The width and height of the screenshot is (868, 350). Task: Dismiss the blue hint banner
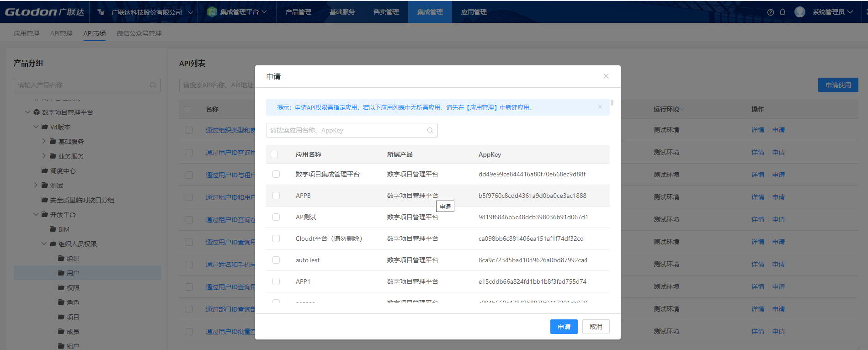click(600, 107)
